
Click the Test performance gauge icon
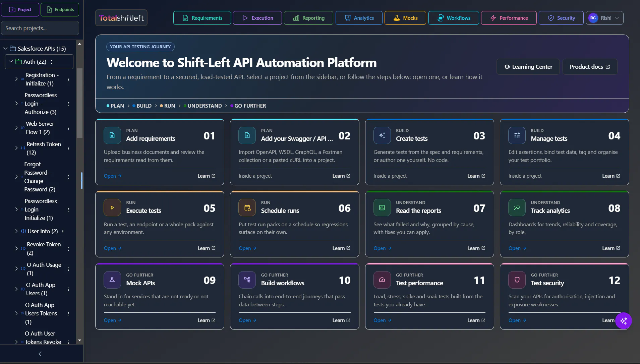pyautogui.click(x=382, y=280)
